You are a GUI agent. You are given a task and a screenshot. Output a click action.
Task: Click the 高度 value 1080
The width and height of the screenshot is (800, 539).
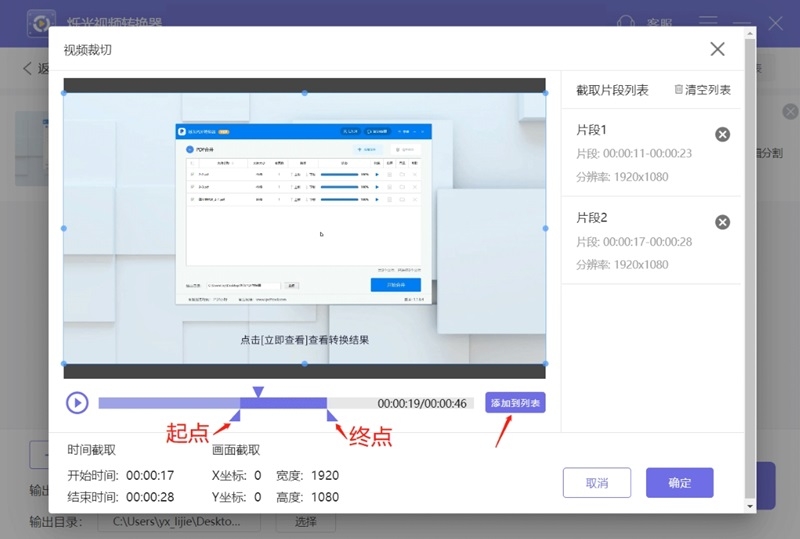click(x=325, y=497)
